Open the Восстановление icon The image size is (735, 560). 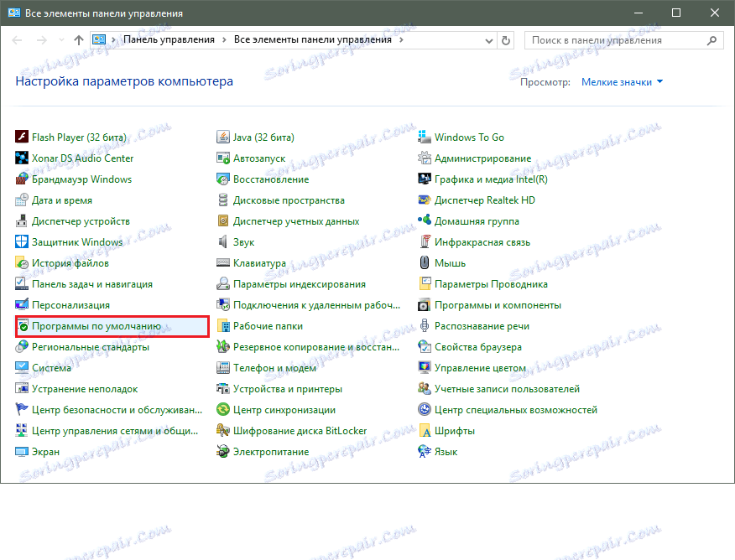(x=222, y=179)
